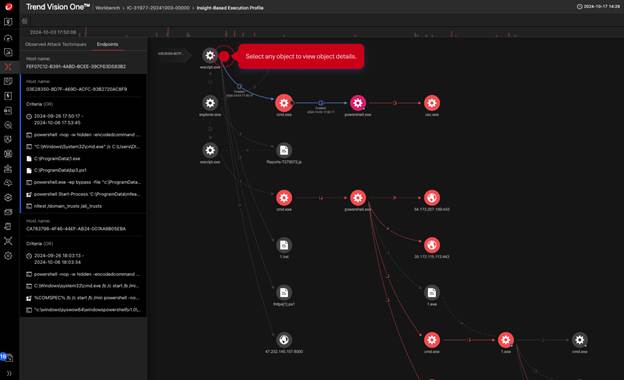
Task: Select the .ps1 file node
Action: pyautogui.click(x=284, y=292)
